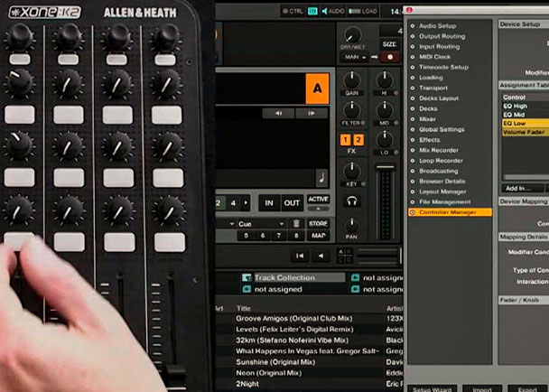Open Mixer preferences section

point(427,119)
